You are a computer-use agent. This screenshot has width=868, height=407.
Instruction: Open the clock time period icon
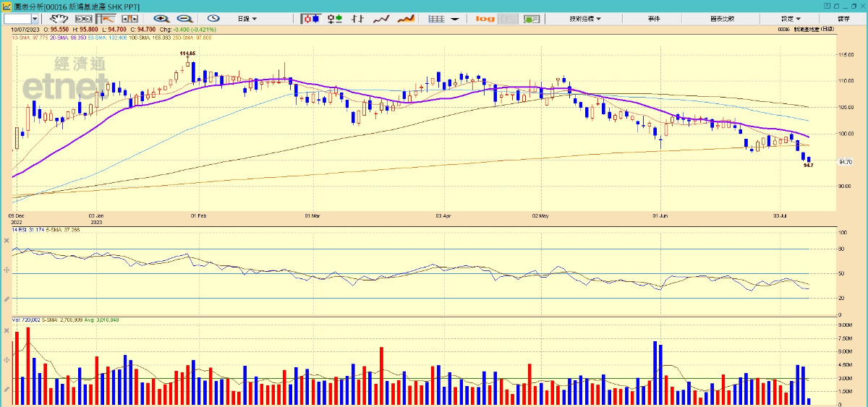(213, 19)
